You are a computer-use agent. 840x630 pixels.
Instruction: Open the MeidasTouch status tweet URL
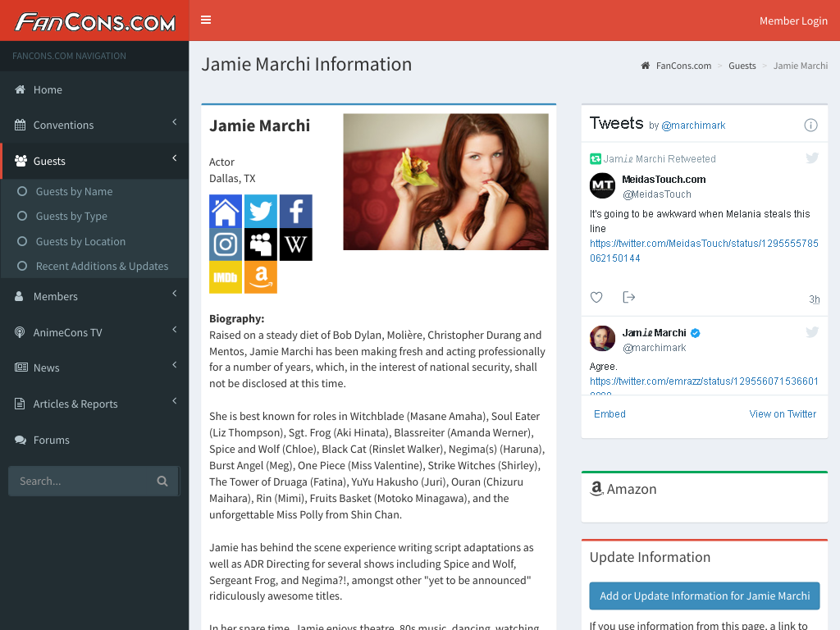pos(704,251)
